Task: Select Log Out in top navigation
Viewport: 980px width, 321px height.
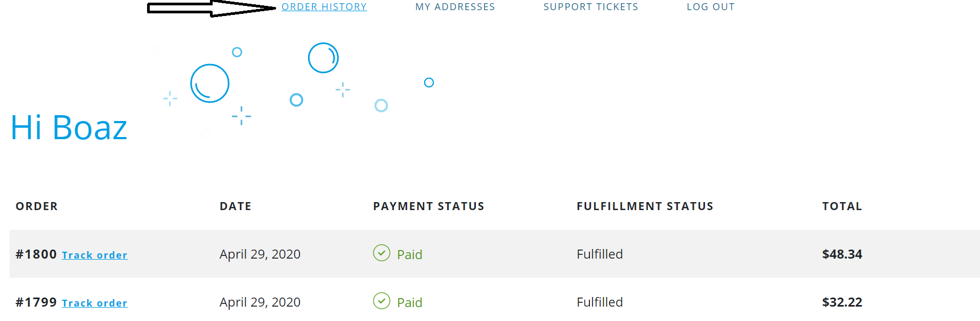Action: pos(710,7)
